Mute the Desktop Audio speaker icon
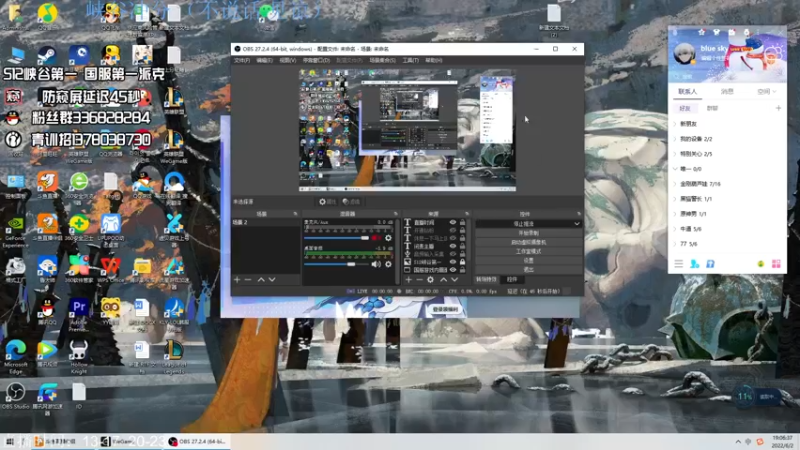Image resolution: width=800 pixels, height=450 pixels. [376, 264]
